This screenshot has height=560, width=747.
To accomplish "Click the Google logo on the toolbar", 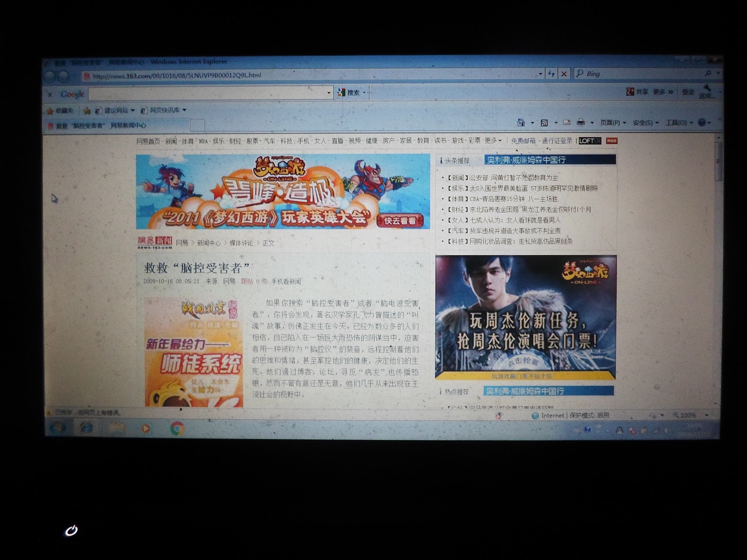I will pos(72,94).
